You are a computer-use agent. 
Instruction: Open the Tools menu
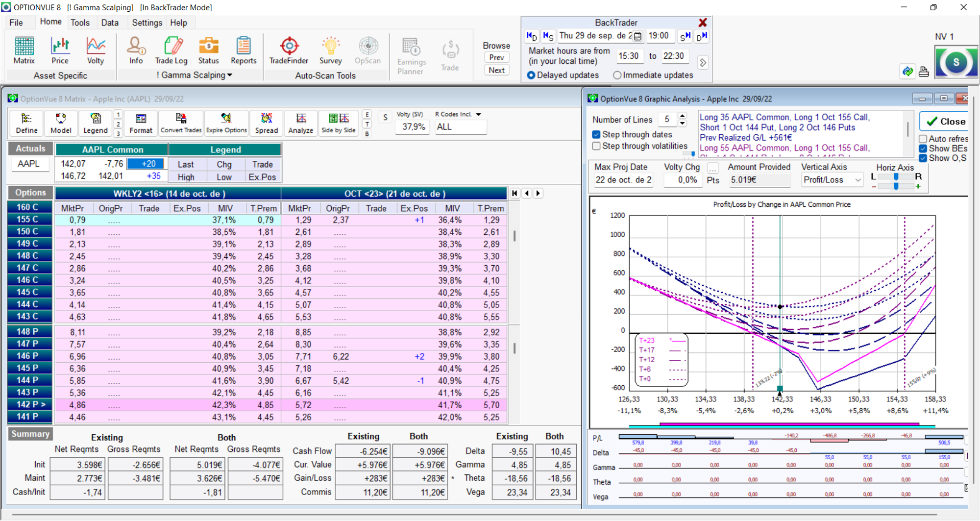pos(80,23)
